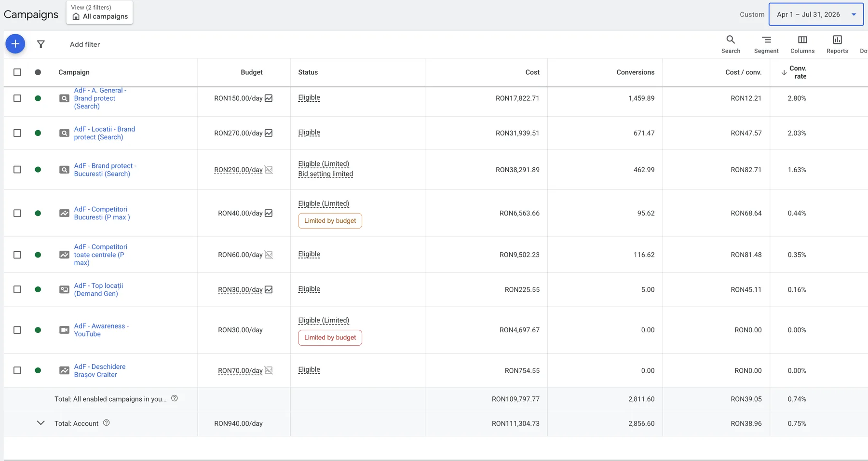868x461 pixels.
Task: Open AdF - Competitori Bucuresti (P max) campaign
Action: (102, 213)
